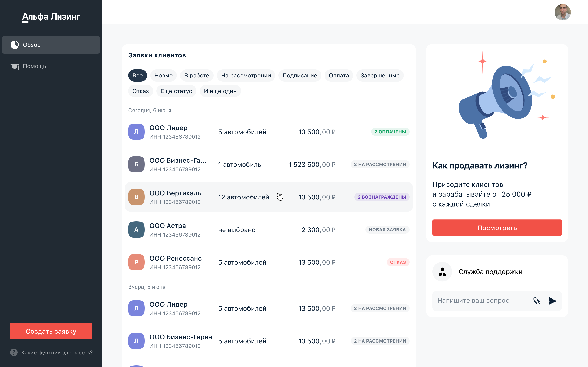
Task: Switch to На рассмотрении filter
Action: click(246, 75)
